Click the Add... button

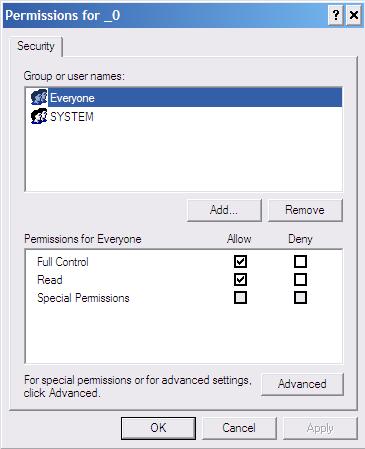[x=224, y=210]
